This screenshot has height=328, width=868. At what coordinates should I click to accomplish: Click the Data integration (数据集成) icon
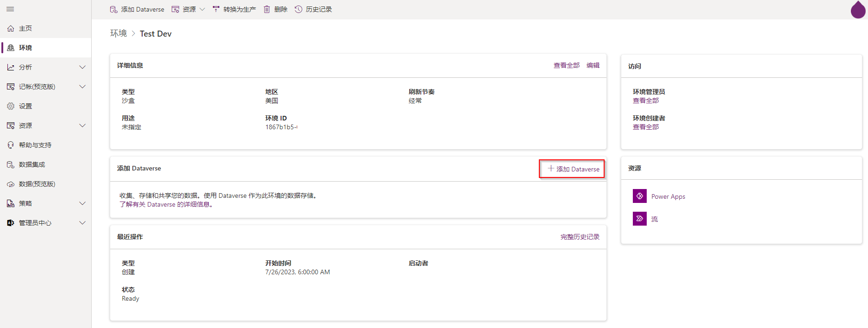11,164
